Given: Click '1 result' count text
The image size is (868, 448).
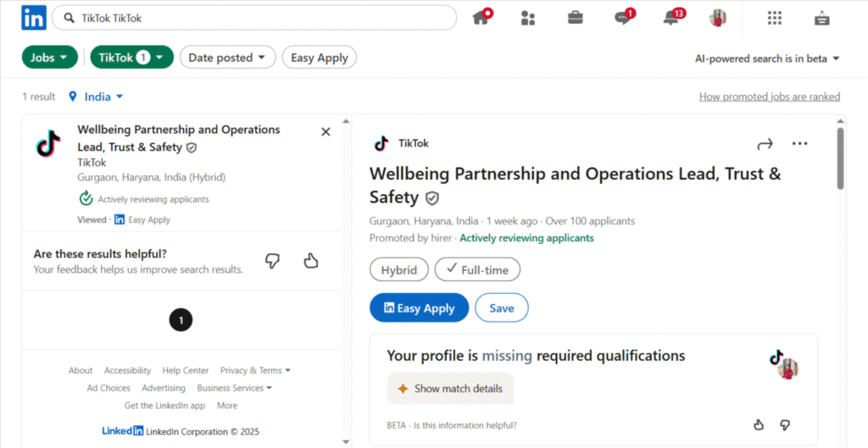Looking at the screenshot, I should 39,97.
